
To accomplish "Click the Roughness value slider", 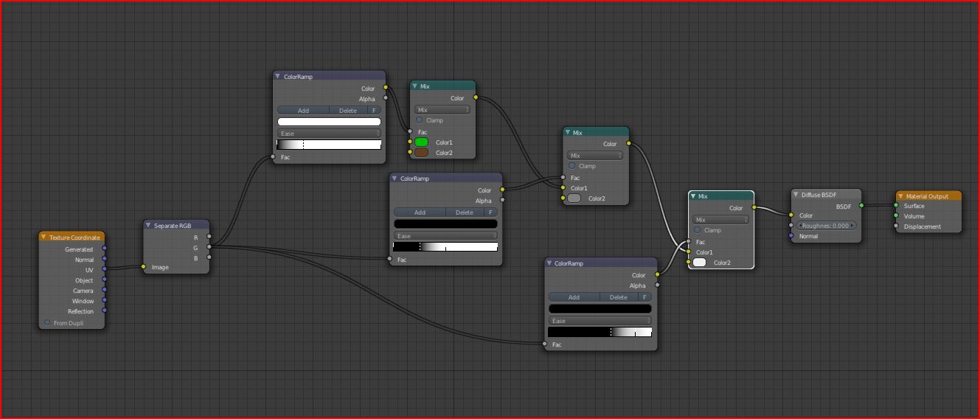I will [827, 226].
